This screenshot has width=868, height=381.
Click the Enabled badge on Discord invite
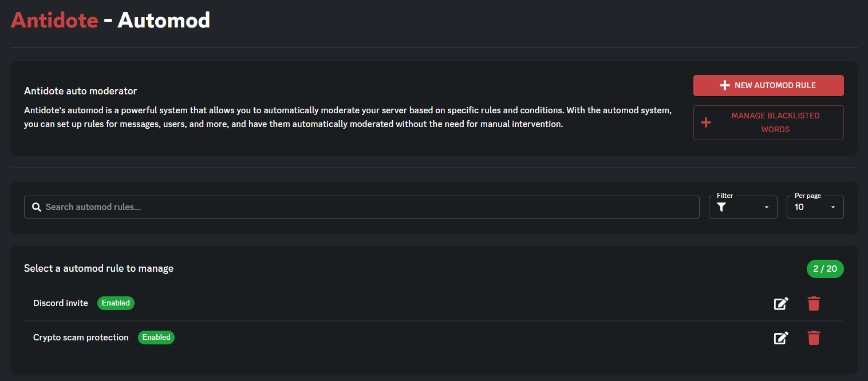(x=116, y=303)
